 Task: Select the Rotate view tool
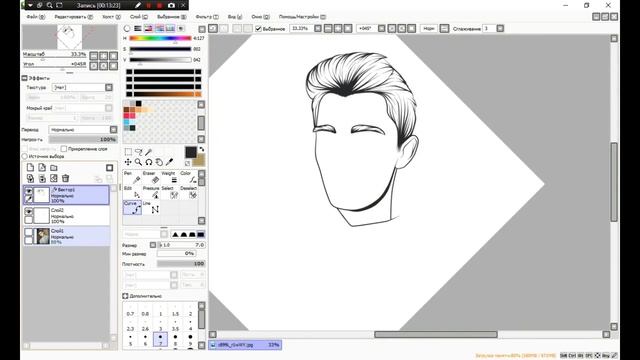149,162
